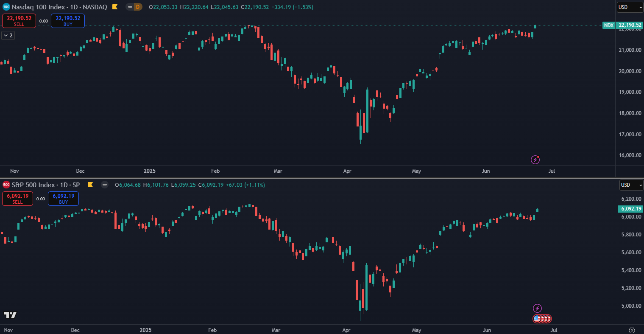Click the Nasdaq 100 Index symbol title
Image resolution: width=644 pixels, height=334 pixels.
(x=59, y=7)
